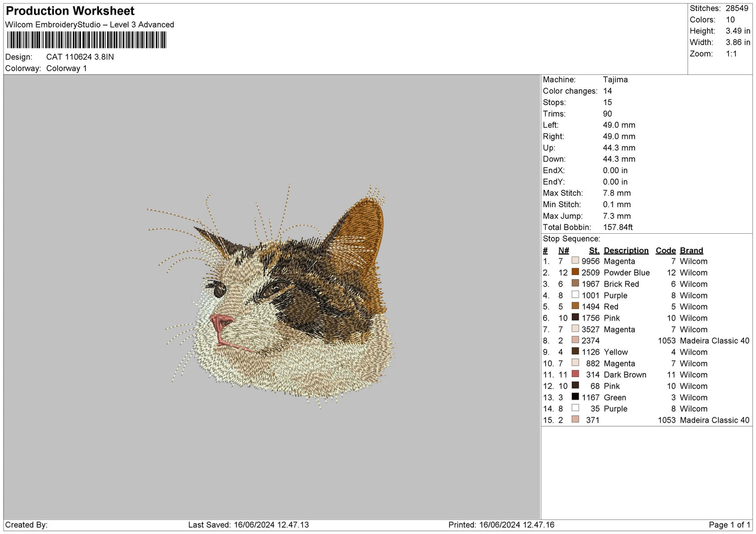This screenshot has height=534, width=756.
Task: Click the Description column header
Action: tap(626, 251)
